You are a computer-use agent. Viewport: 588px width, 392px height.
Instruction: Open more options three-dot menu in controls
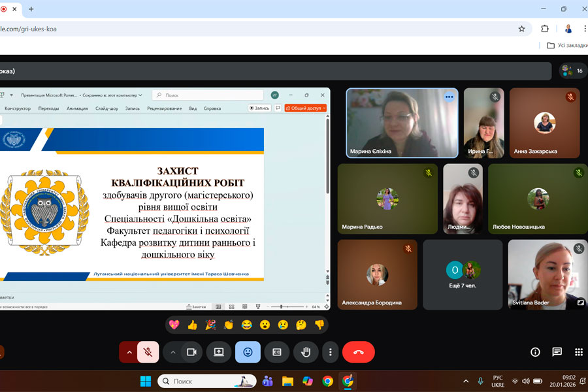tap(330, 352)
